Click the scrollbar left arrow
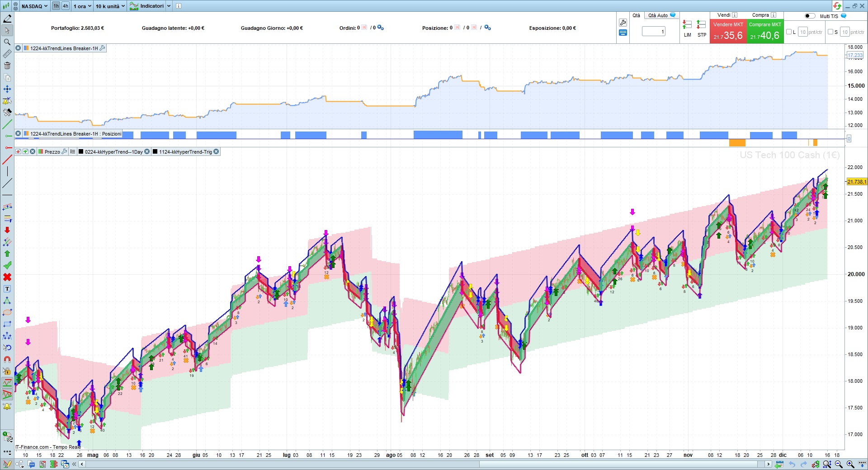868x470 pixels. coord(82,464)
